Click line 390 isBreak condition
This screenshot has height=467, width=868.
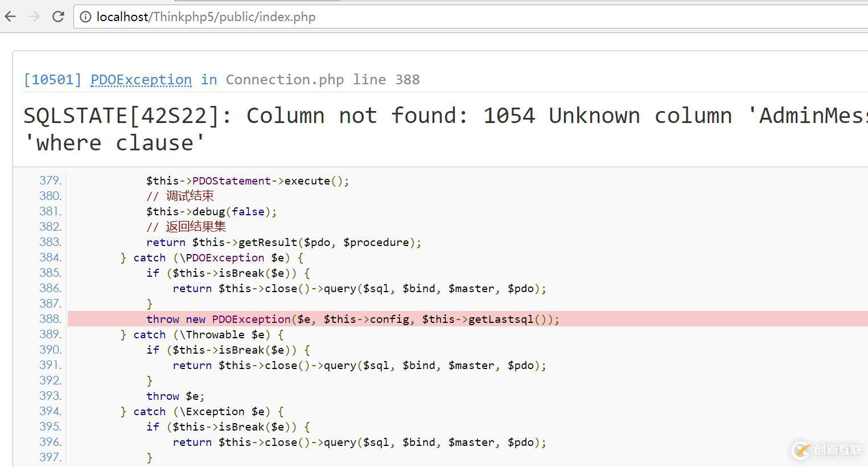(x=228, y=350)
